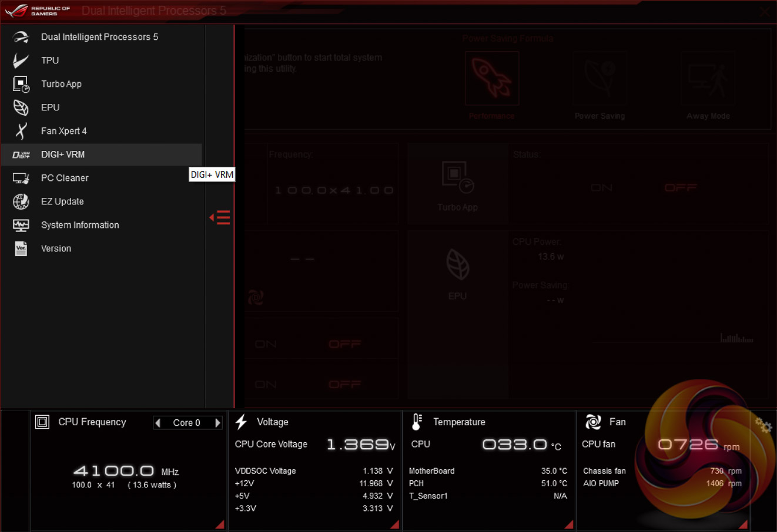Go to EPU in the sidebar
Screen dimensions: 777x532
101,107
